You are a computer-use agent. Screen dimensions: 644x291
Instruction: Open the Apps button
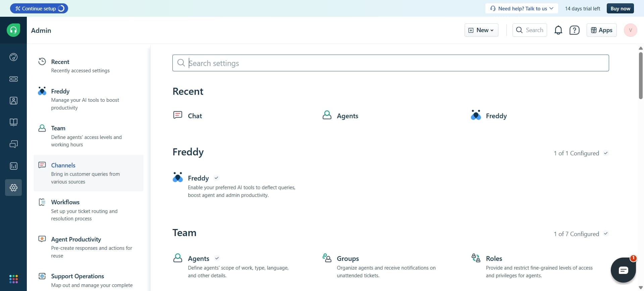click(x=601, y=30)
